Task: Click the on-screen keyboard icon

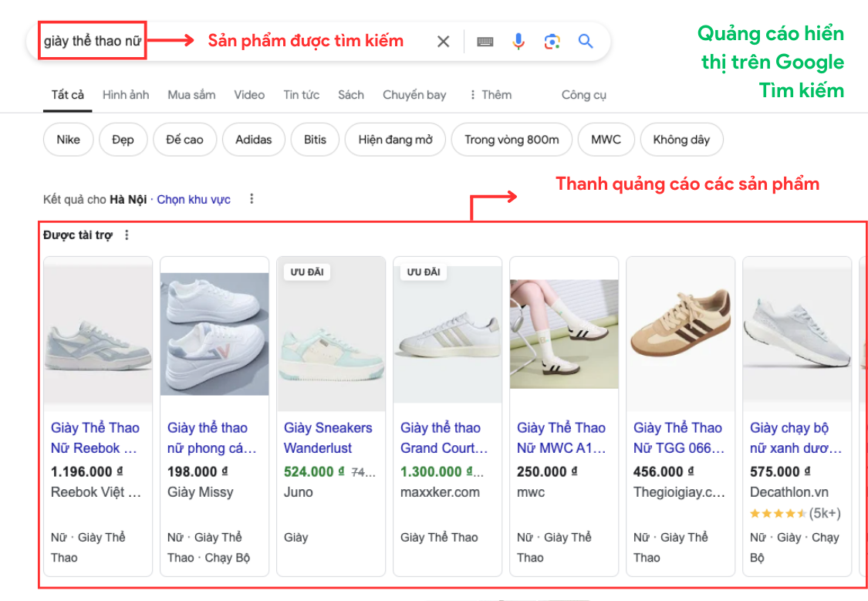Action: 486,41
